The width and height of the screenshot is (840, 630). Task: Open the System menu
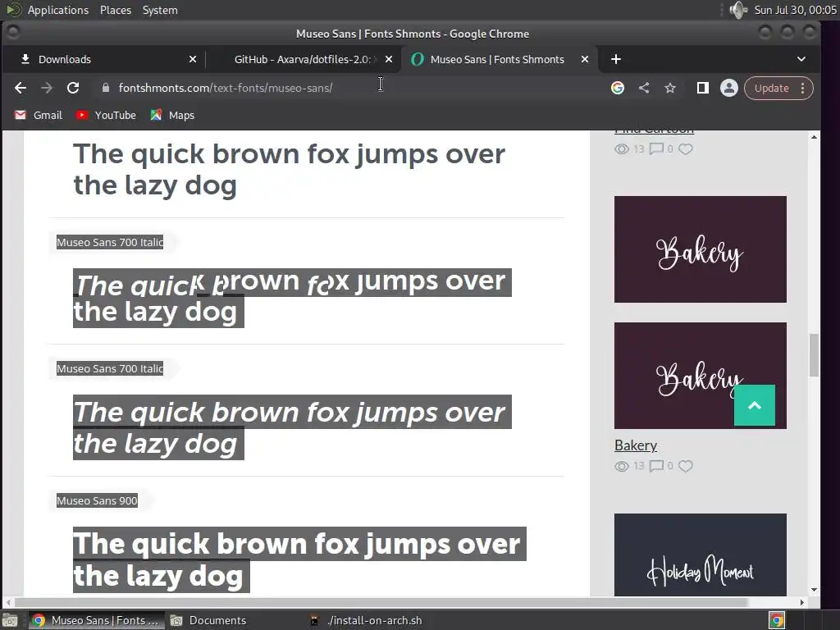[x=160, y=10]
